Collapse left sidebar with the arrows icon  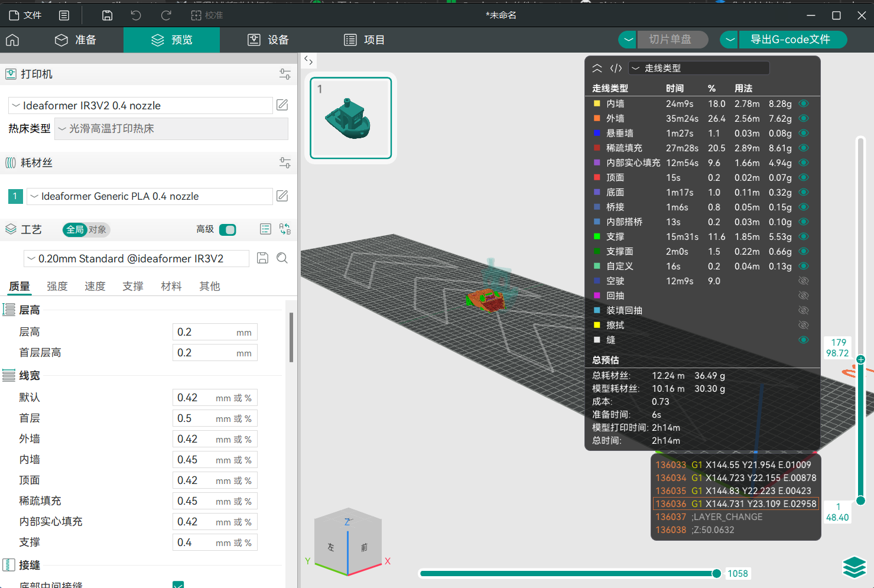click(x=308, y=60)
